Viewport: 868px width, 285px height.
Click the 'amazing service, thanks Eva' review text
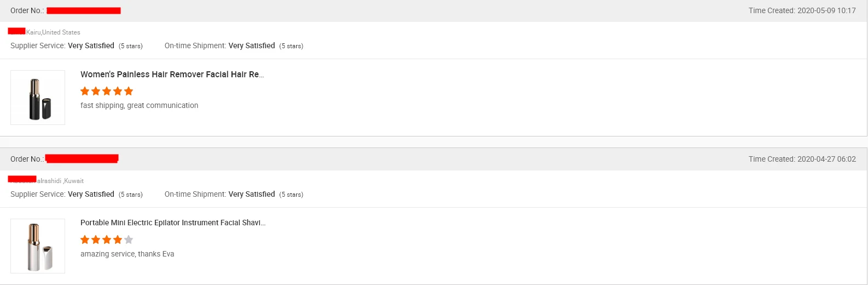point(127,254)
